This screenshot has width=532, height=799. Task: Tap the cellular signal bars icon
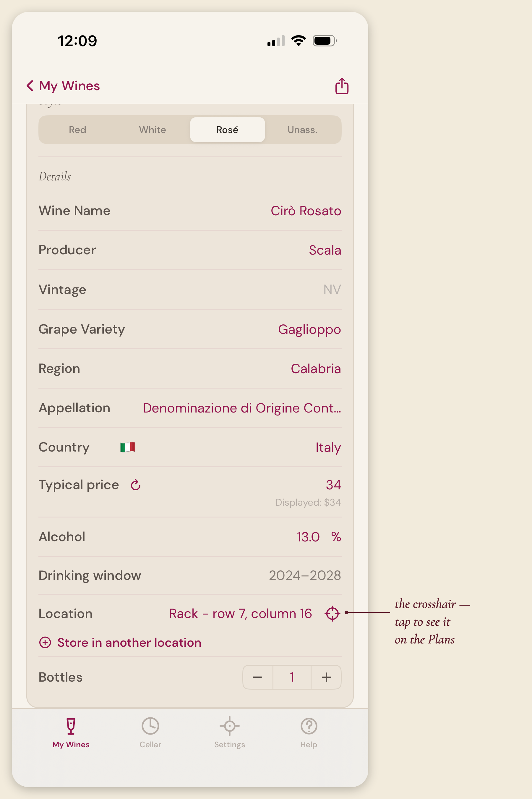(276, 41)
